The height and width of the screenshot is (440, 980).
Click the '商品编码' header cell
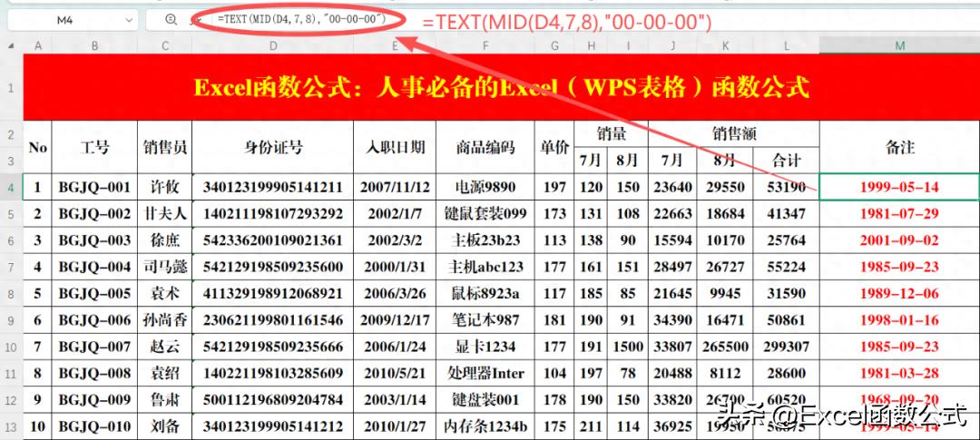pos(485,148)
